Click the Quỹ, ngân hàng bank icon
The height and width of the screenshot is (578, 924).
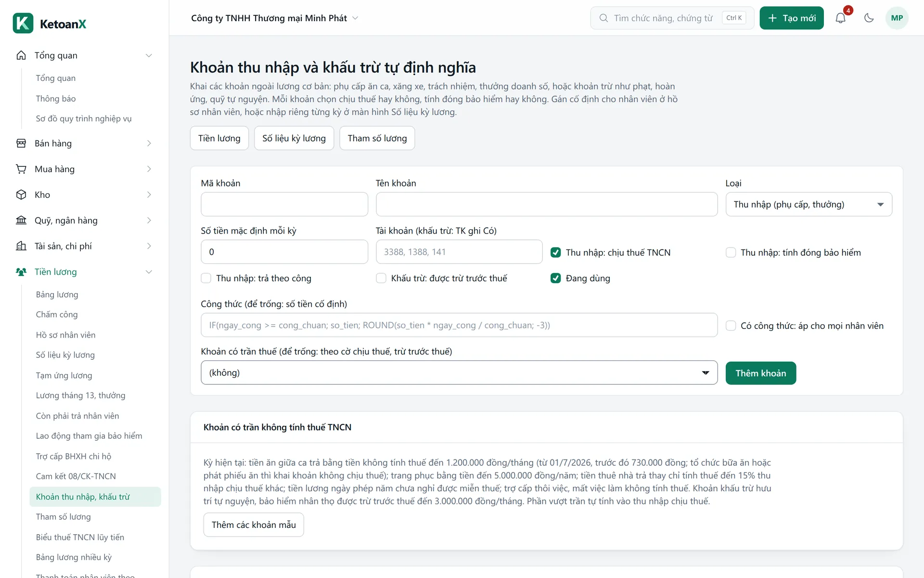pos(21,220)
